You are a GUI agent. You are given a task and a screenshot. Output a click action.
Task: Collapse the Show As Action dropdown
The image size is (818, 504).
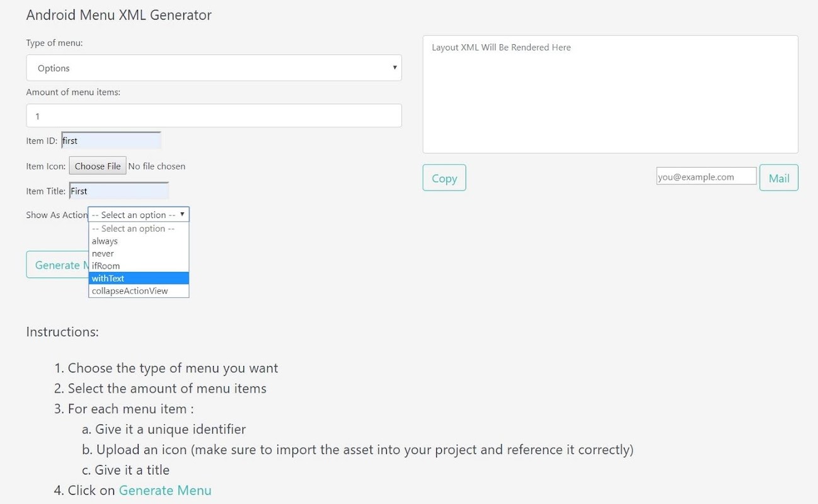click(x=139, y=215)
